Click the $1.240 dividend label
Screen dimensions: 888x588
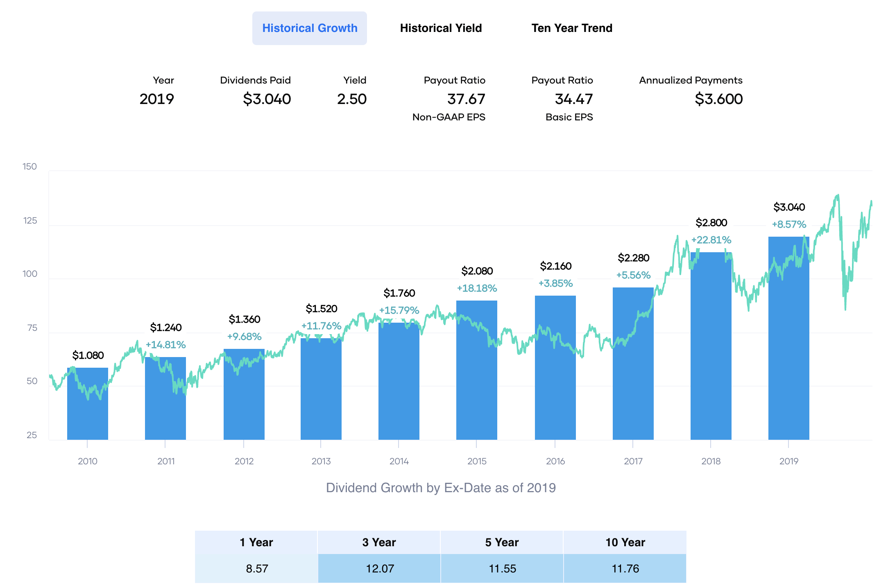click(166, 328)
